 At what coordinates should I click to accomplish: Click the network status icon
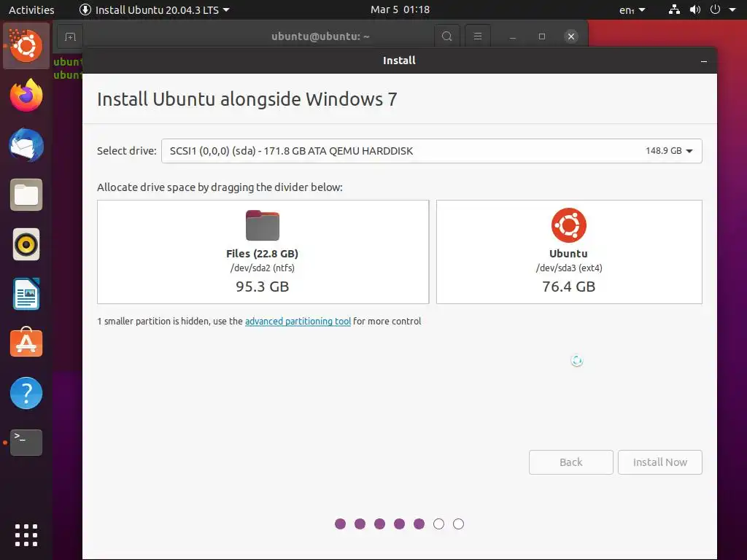pyautogui.click(x=674, y=9)
